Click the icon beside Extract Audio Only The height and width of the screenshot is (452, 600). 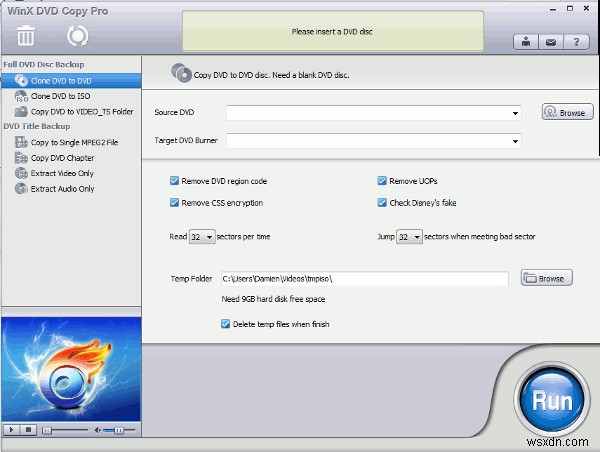pos(21,188)
